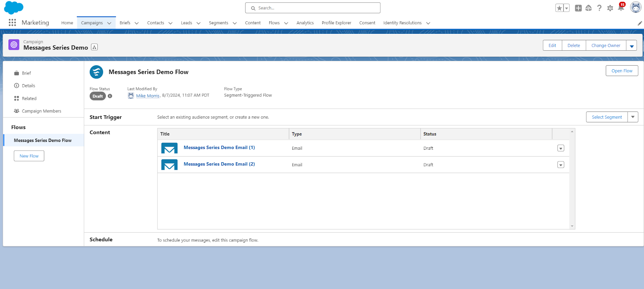Go to the Home tab

[x=67, y=23]
